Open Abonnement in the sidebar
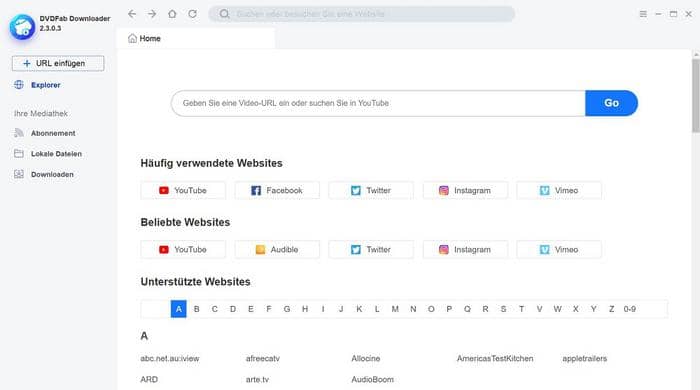The width and height of the screenshot is (700, 390). (53, 133)
